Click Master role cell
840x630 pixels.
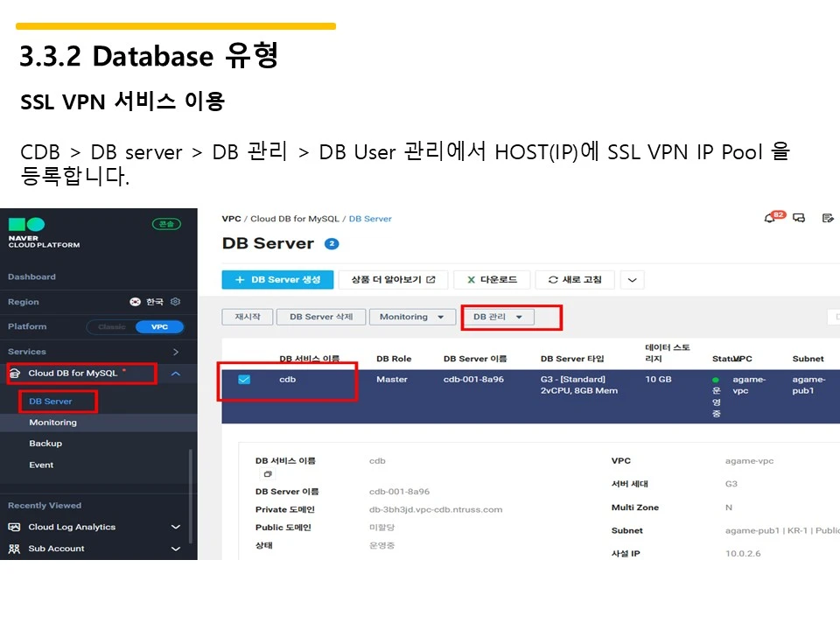392,379
